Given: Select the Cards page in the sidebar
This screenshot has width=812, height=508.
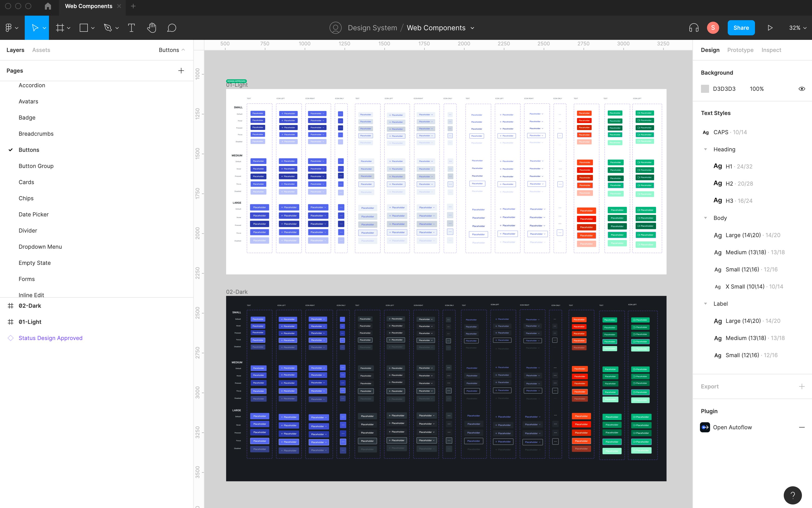Looking at the screenshot, I should [x=26, y=182].
